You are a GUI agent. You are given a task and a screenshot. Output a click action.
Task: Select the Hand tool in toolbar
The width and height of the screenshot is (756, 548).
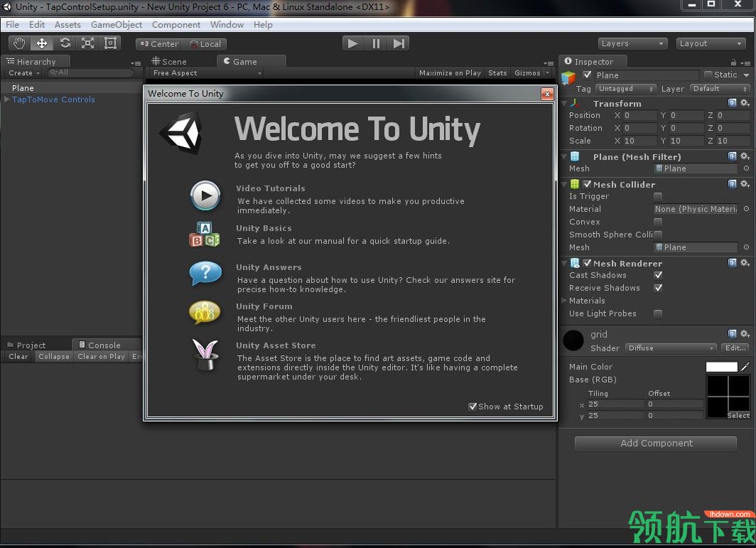pos(19,43)
